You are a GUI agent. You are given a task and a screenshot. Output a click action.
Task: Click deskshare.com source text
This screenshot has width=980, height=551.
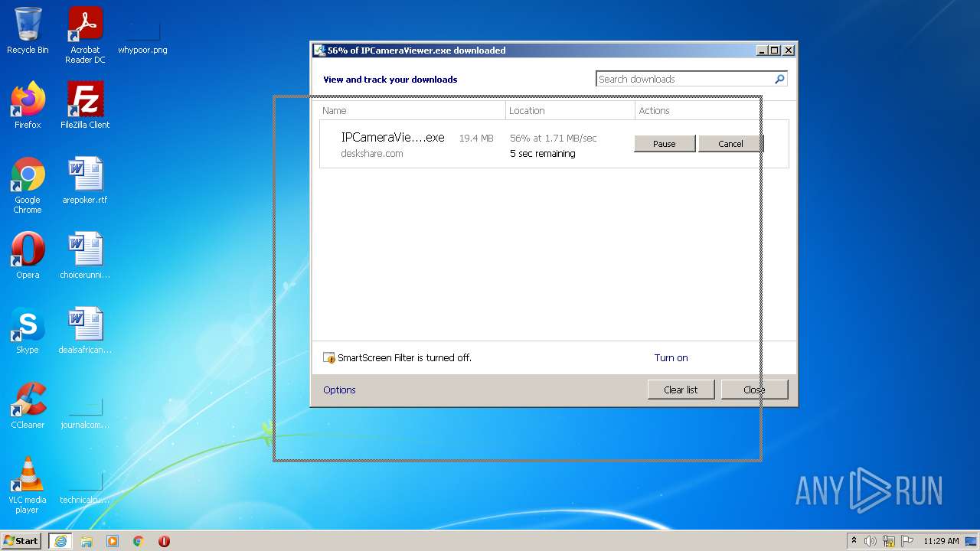[372, 154]
